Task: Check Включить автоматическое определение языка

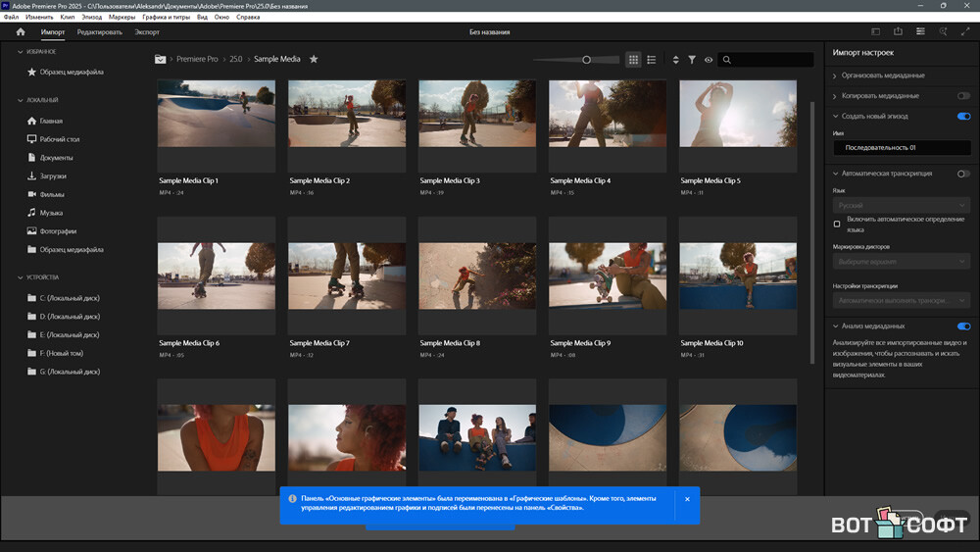Action: [837, 224]
